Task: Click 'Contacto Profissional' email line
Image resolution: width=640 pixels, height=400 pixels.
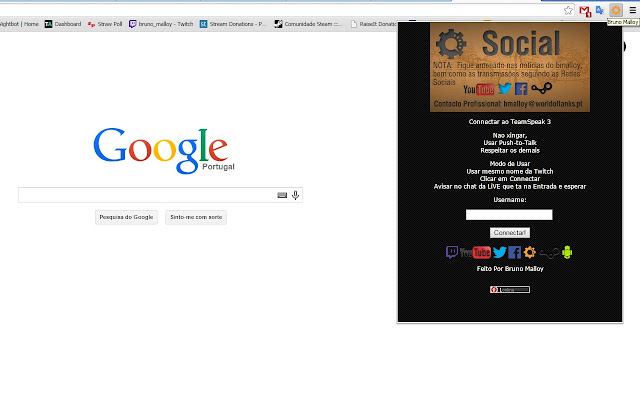Action: 508,104
